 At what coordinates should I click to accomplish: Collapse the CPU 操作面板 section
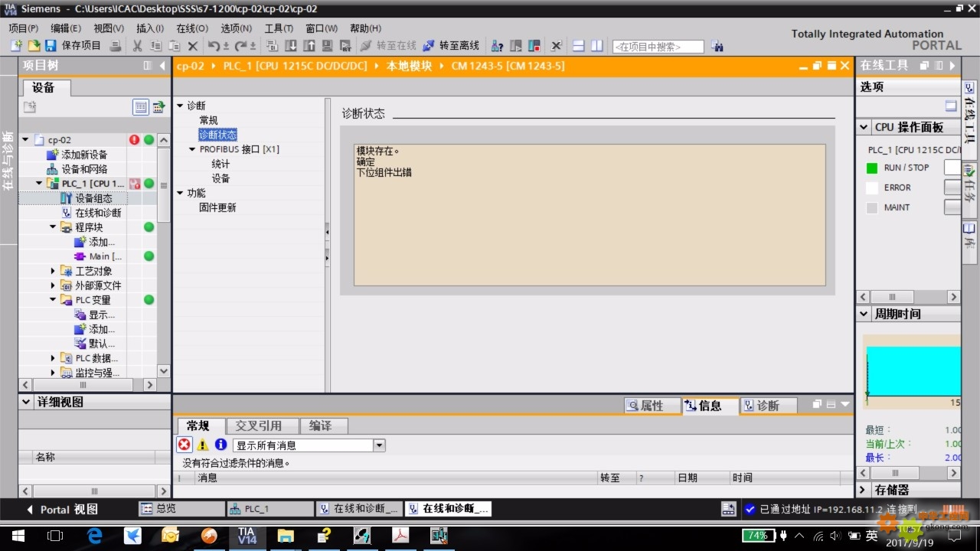(864, 127)
